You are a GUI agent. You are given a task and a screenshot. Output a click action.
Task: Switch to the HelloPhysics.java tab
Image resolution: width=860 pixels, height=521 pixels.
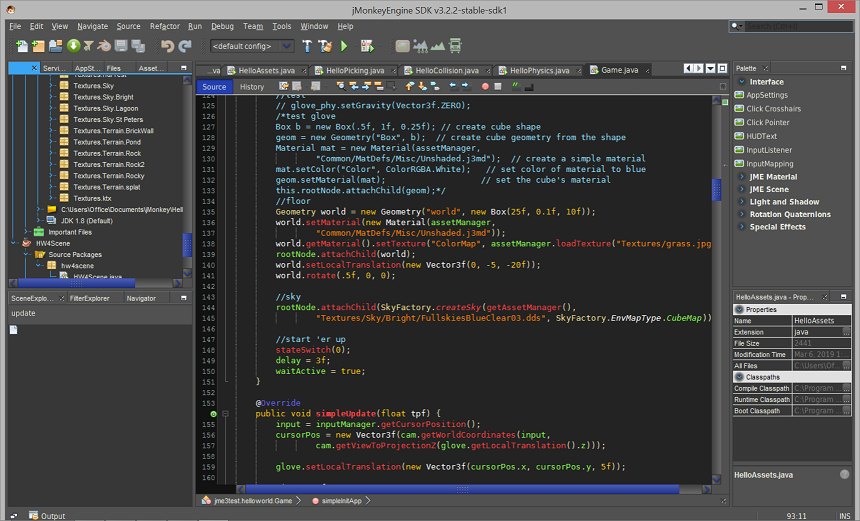pyautogui.click(x=539, y=70)
